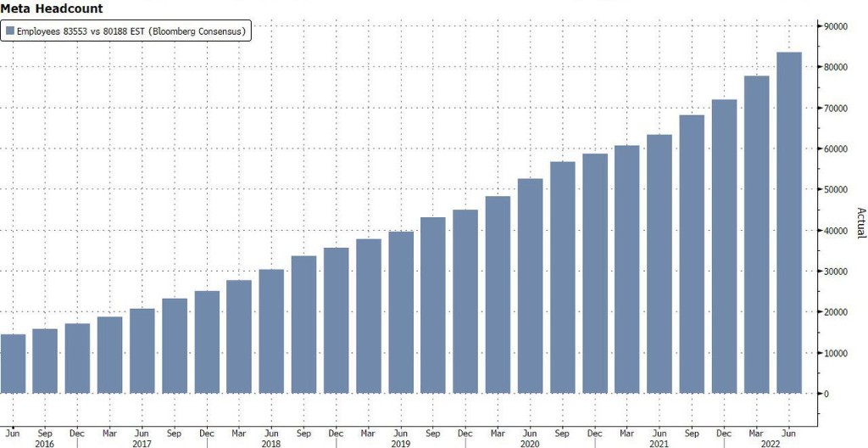Select the Sep 2021 headcount bar

[693, 254]
